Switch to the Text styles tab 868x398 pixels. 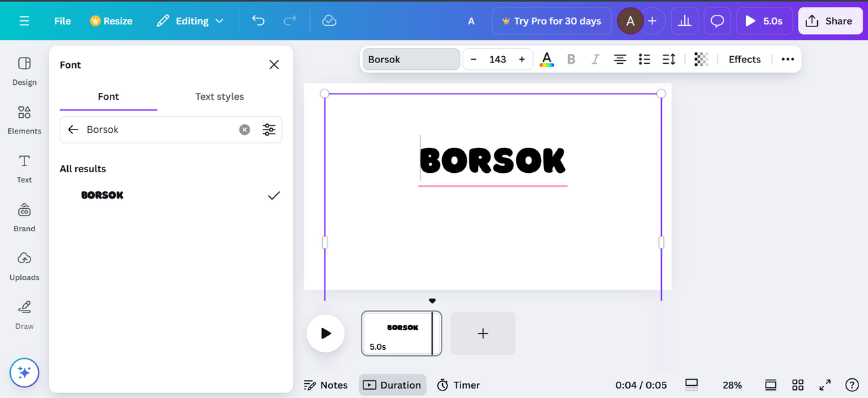coord(220,96)
